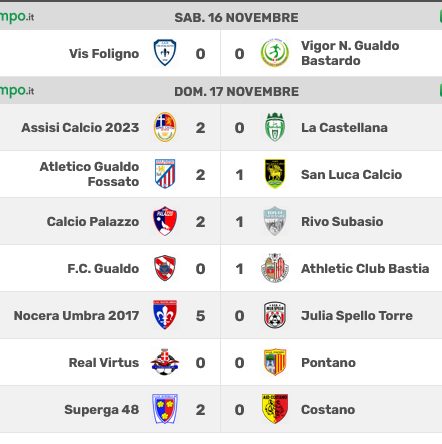Click the Vigor N. Gualdo Bastardo crest
442x444 pixels.
[275, 53]
